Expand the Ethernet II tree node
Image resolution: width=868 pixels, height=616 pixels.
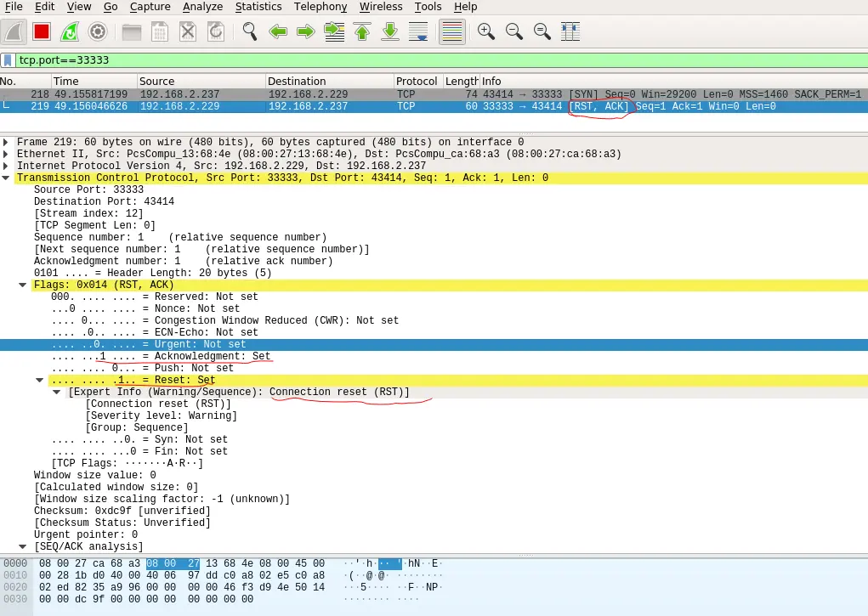6,154
